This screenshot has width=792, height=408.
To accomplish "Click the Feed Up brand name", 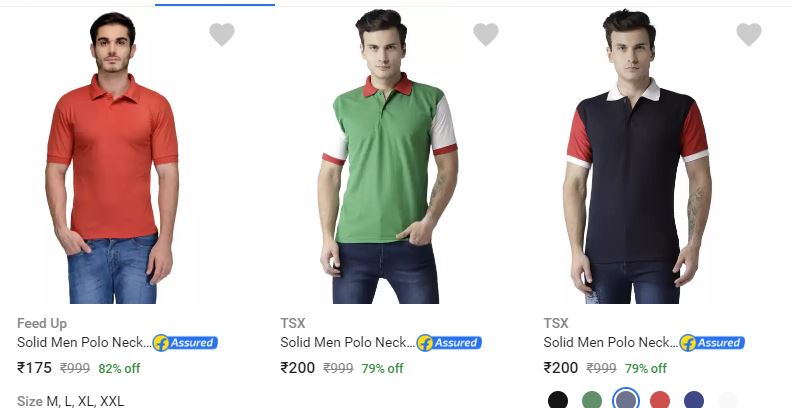I will [42, 323].
